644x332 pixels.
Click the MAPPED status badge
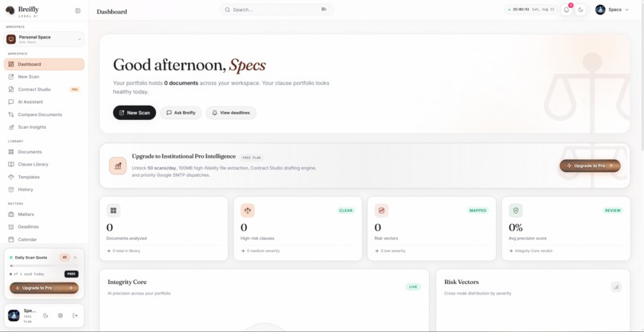tap(478, 210)
